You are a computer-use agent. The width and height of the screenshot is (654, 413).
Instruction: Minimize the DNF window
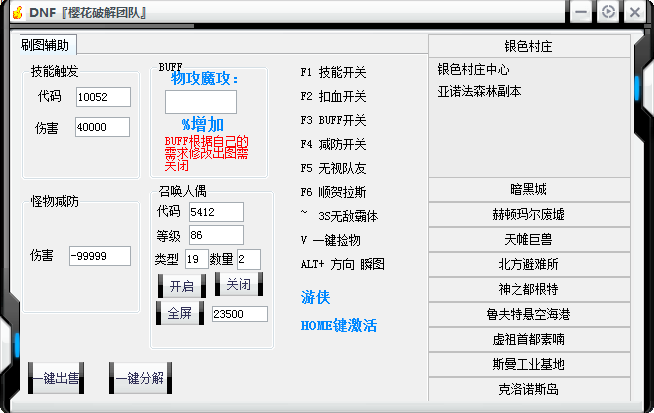[581, 12]
